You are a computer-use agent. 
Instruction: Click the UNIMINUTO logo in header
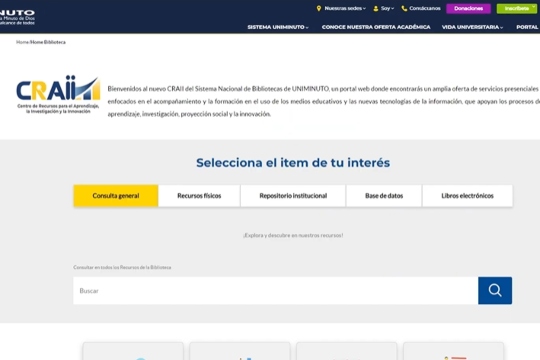[x=17, y=17]
